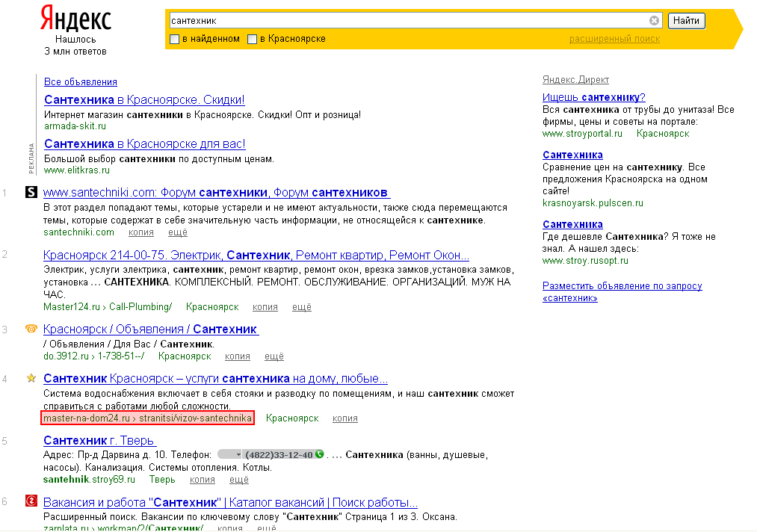Image resolution: width=757 pixels, height=532 pixels.
Task: Click the black S favicon beside santechniki.com result
Action: 31,193
